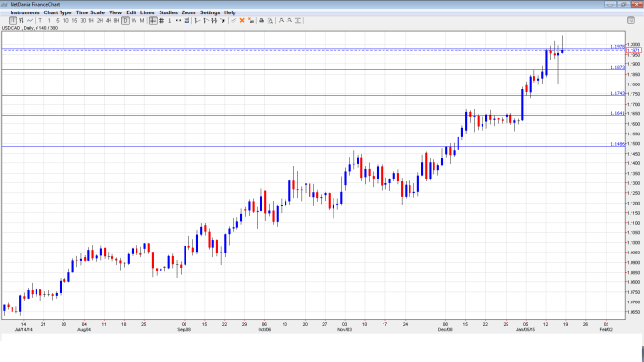Click the zoom out magnifier icon
The height and width of the screenshot is (362, 644).
[289, 20]
